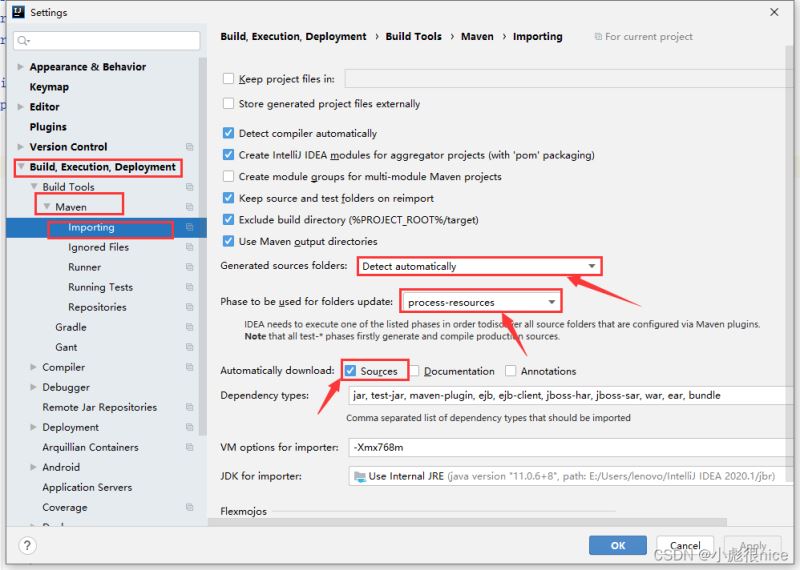This screenshot has width=800, height=570.
Task: Click the project-level icon beside Deployment
Action: (x=190, y=427)
